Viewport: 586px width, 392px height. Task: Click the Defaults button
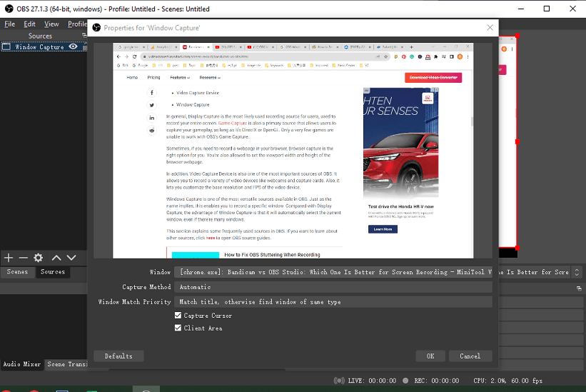point(118,356)
